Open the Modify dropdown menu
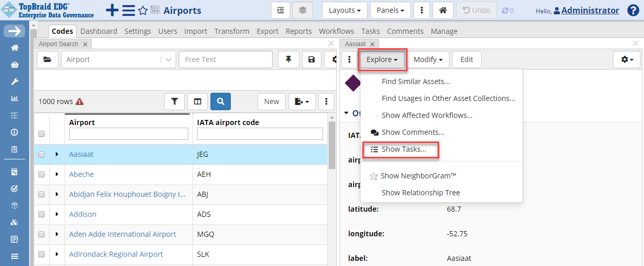The image size is (644, 266). click(428, 59)
